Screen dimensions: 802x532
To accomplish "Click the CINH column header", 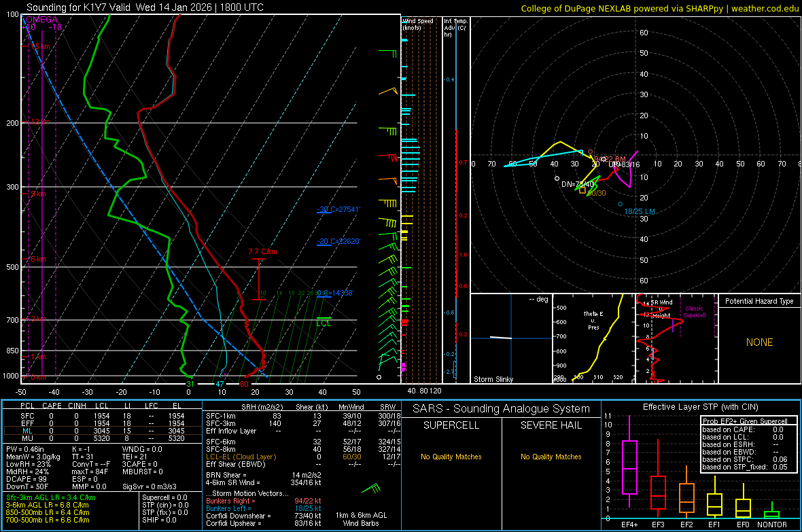I will pyautogui.click(x=77, y=406).
